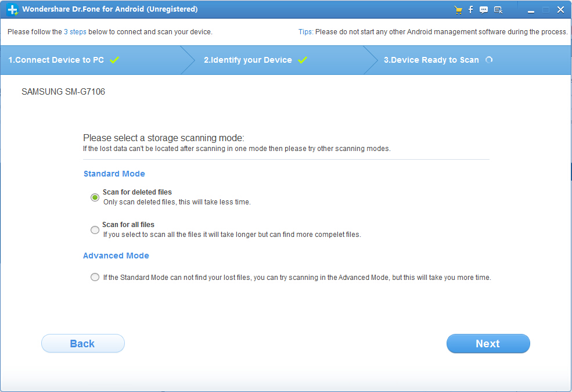Open the register key icon

[498, 10]
